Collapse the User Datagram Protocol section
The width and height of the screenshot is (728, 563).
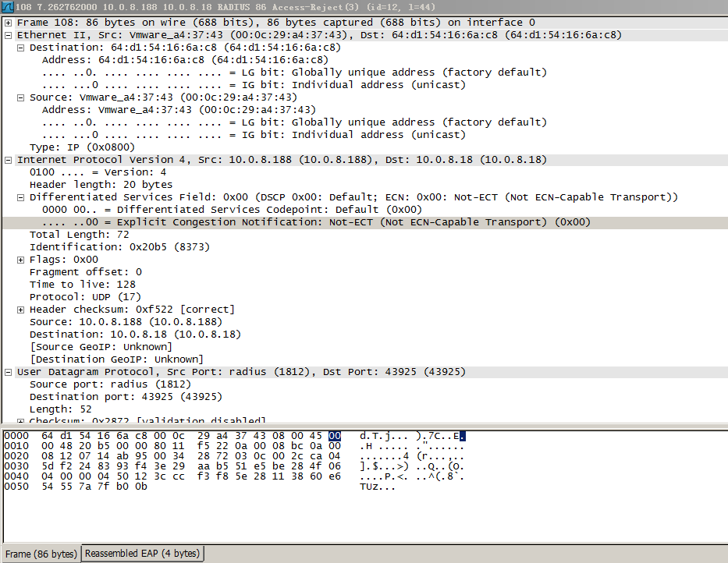pyautogui.click(x=8, y=371)
